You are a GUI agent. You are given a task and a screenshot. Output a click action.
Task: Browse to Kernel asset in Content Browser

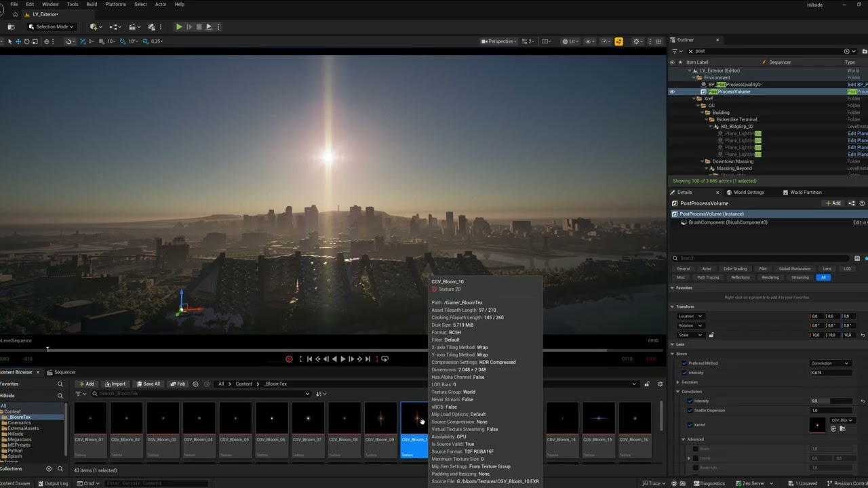point(842,428)
